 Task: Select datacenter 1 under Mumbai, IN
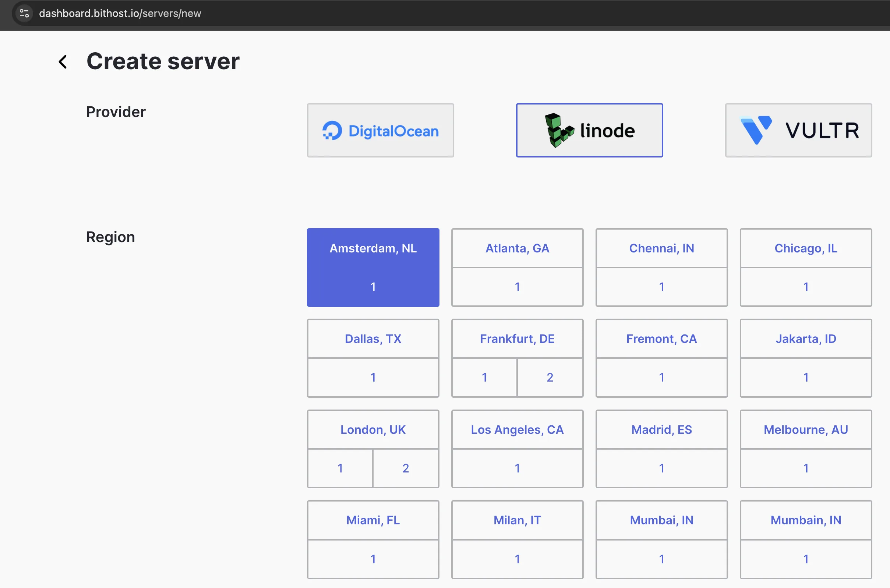[661, 559]
